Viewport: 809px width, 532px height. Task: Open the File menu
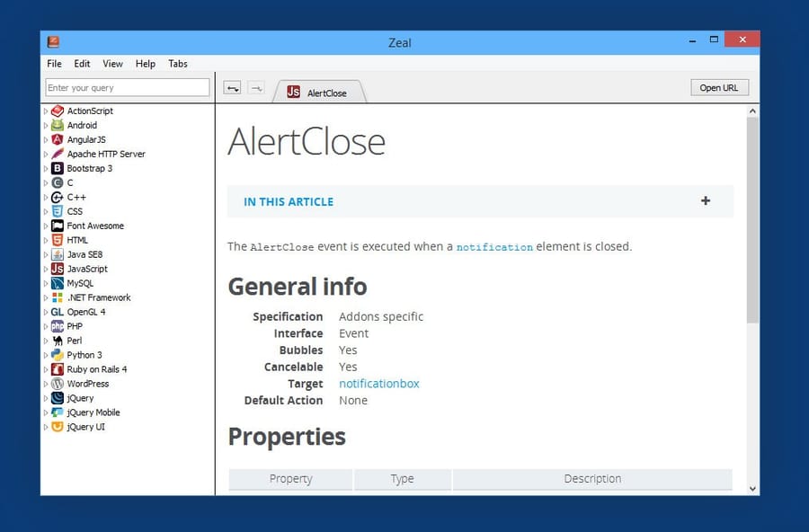click(54, 64)
